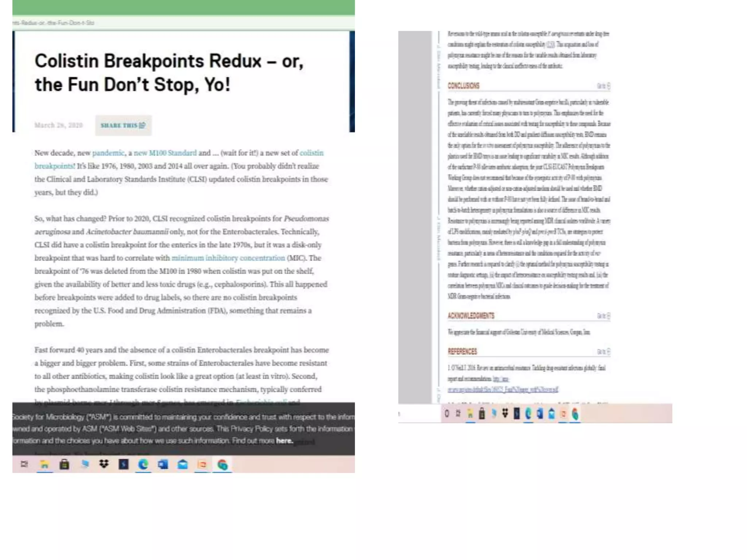
Task: Click 'here' in the ASM privacy banner
Action: 284,440
